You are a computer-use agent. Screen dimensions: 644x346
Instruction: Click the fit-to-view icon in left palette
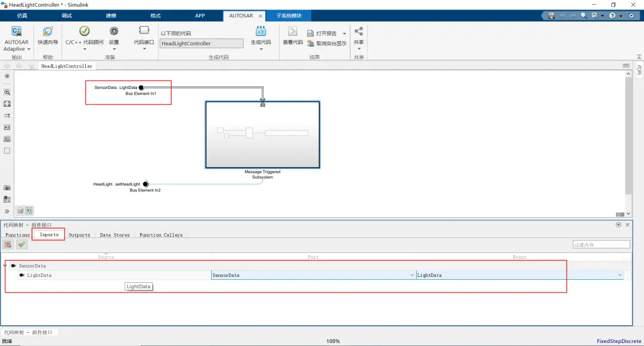click(7, 104)
